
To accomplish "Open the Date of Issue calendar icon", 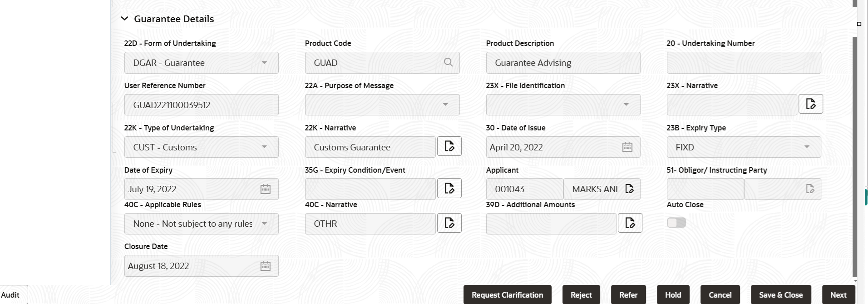I will click(627, 147).
